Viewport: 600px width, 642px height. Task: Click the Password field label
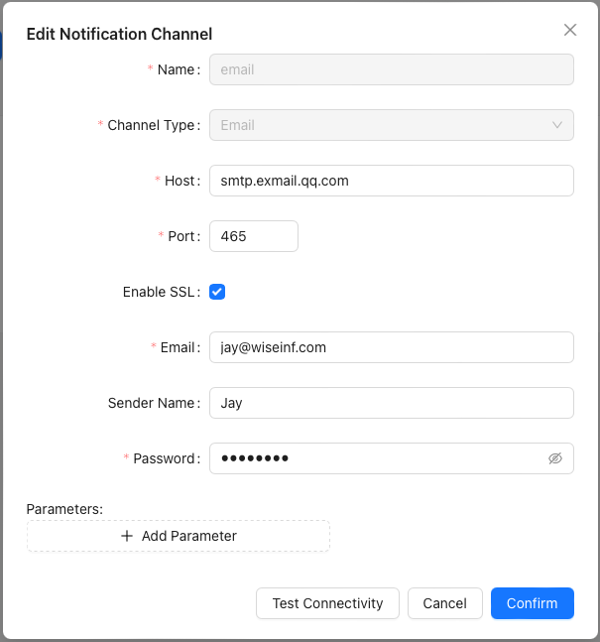[166, 458]
